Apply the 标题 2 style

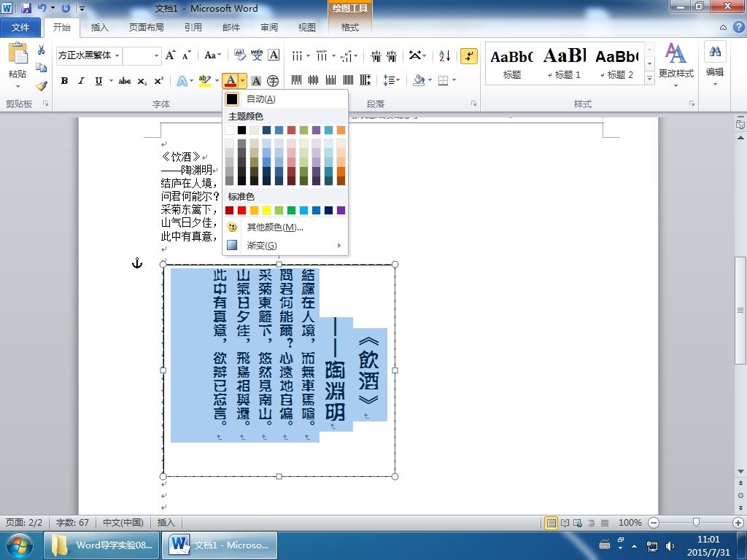pos(617,63)
